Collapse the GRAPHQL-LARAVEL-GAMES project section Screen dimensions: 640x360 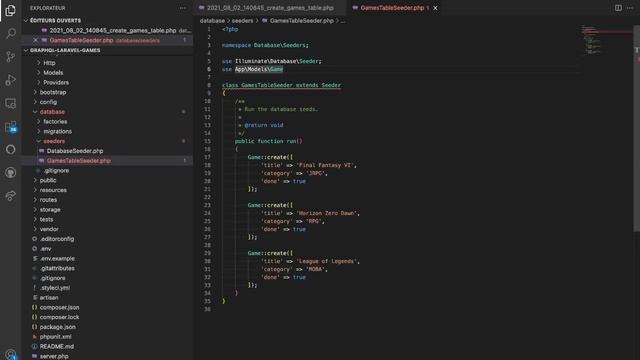point(65,50)
